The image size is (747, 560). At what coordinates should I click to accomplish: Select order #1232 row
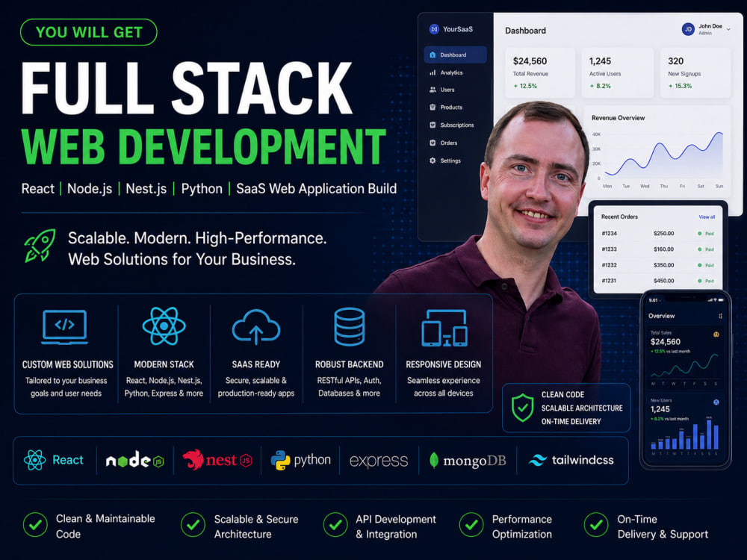click(x=658, y=265)
